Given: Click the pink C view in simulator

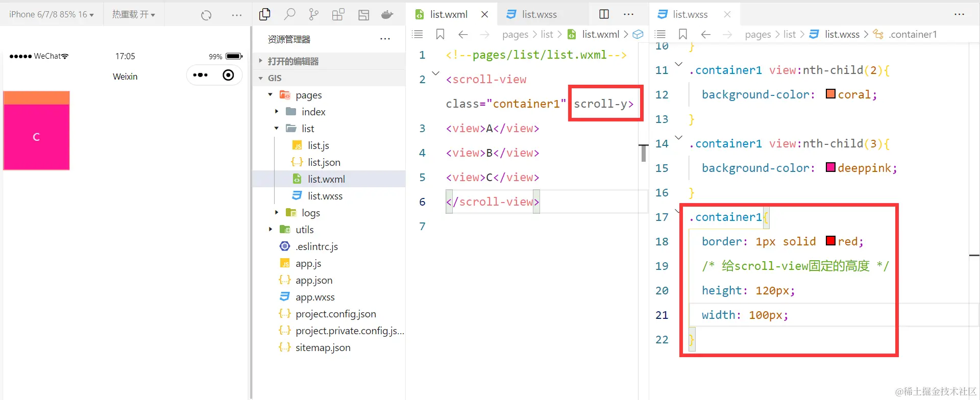Looking at the screenshot, I should [x=36, y=137].
